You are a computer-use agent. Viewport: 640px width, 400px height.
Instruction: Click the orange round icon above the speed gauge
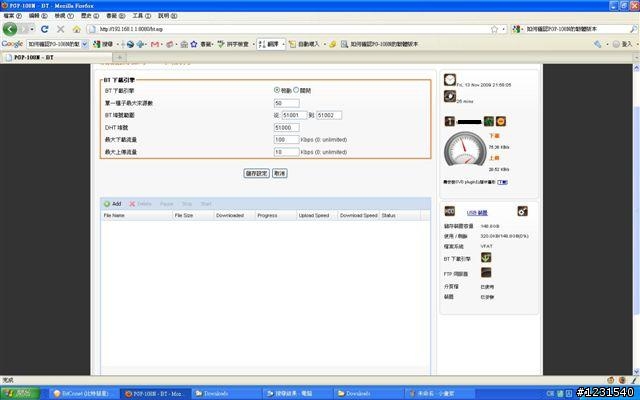501,121
